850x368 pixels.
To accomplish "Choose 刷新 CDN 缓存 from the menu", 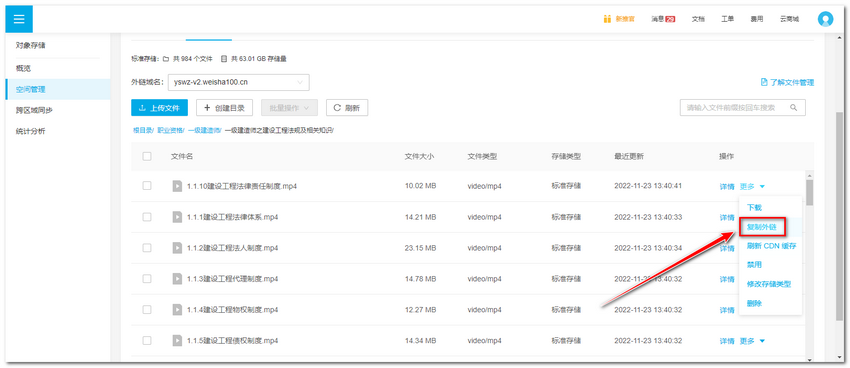I will [x=771, y=246].
